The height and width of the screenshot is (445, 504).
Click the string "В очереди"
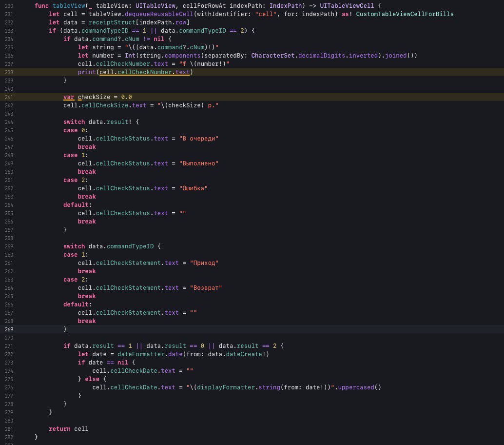click(199, 139)
